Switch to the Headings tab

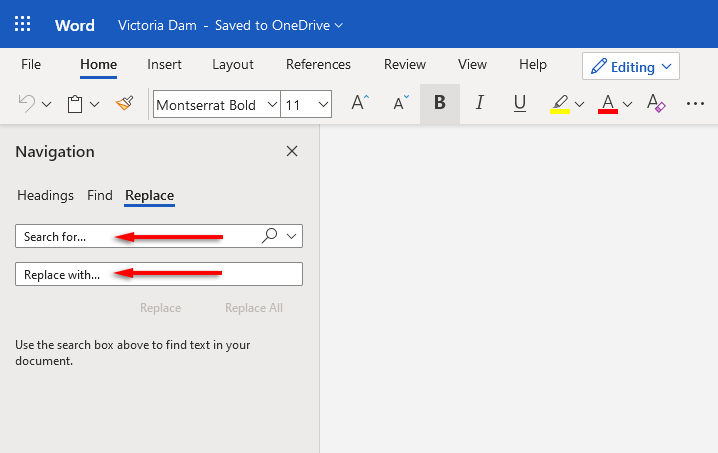click(x=45, y=195)
